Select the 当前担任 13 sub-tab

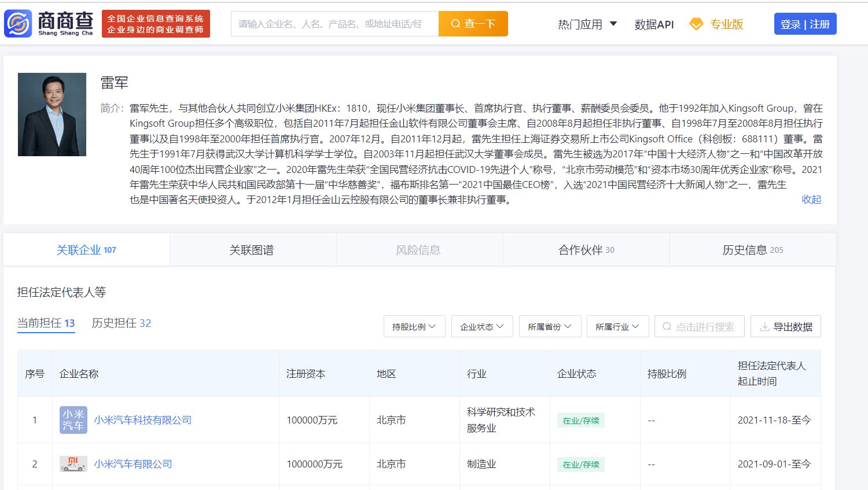46,323
